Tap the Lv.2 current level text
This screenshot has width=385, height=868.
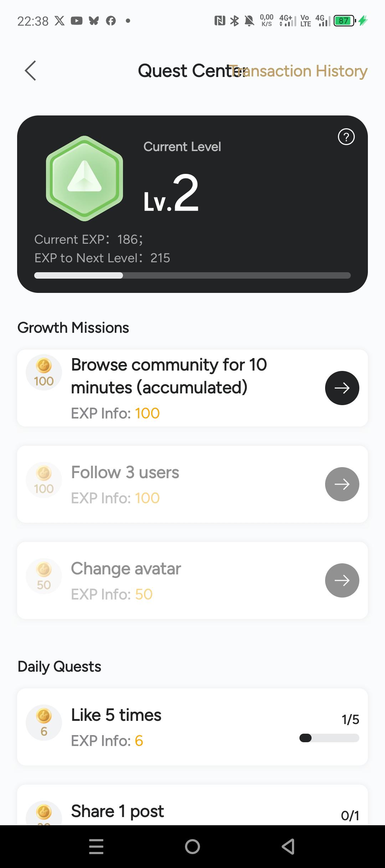[171, 194]
